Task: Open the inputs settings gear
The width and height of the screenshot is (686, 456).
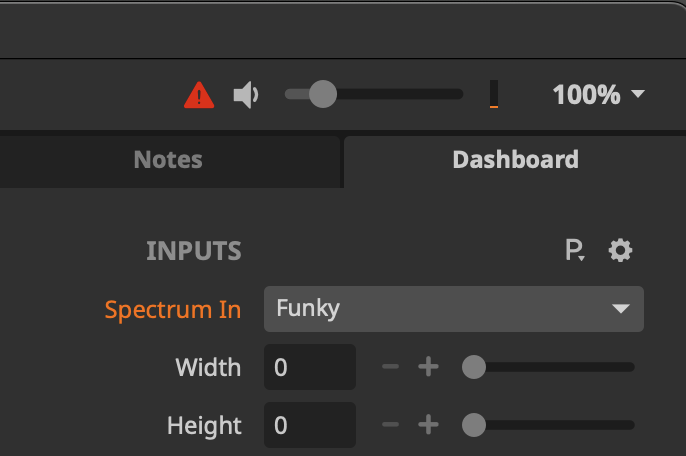Action: coord(621,250)
